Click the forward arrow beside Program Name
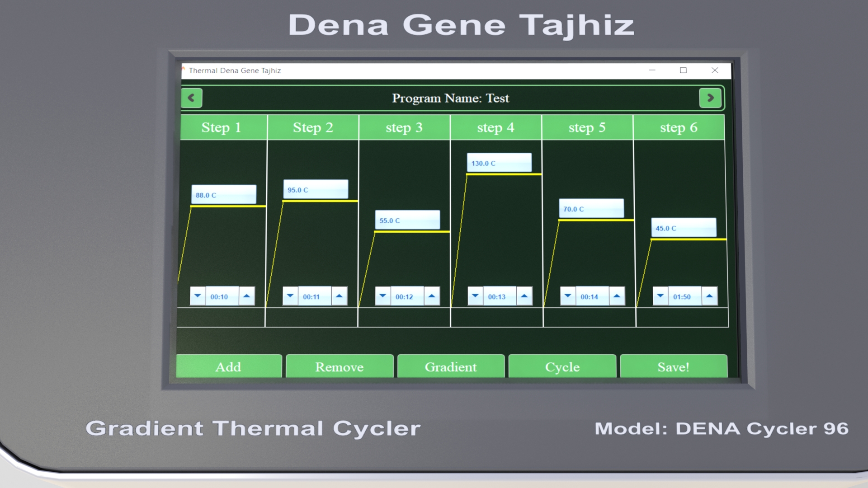The image size is (868, 488). [710, 98]
